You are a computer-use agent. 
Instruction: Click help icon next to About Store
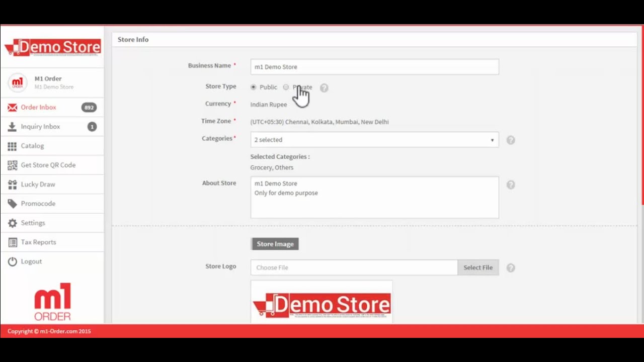(511, 185)
